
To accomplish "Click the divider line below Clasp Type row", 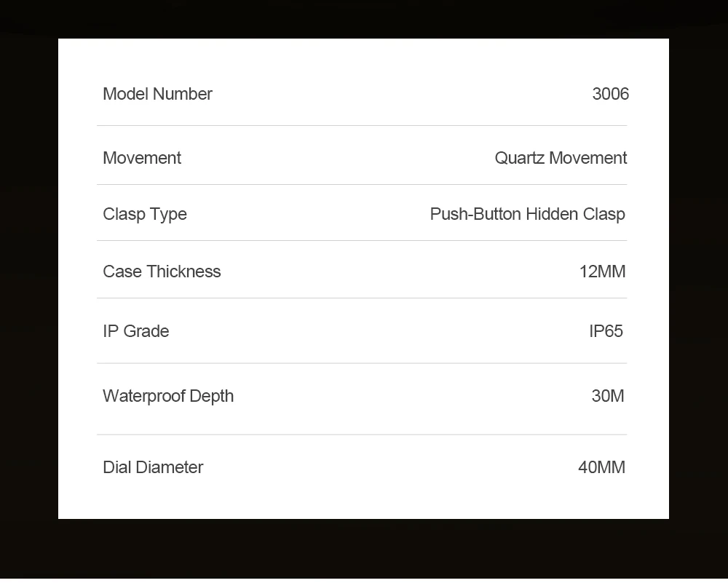I will click(x=362, y=240).
